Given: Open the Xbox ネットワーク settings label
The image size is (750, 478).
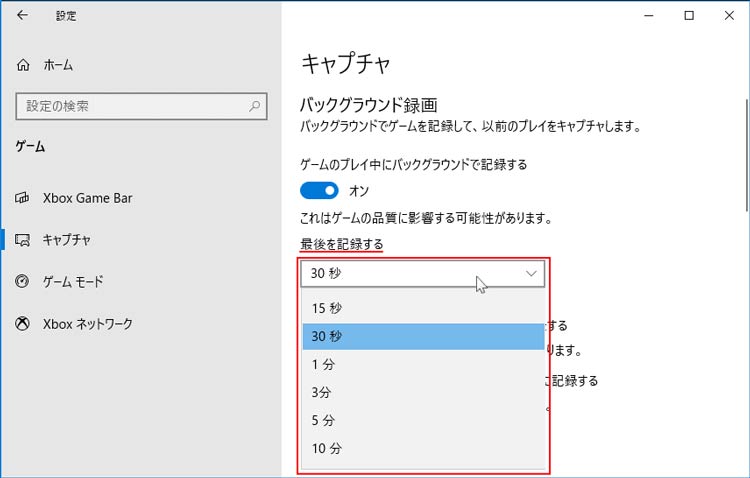Looking at the screenshot, I should [x=88, y=324].
